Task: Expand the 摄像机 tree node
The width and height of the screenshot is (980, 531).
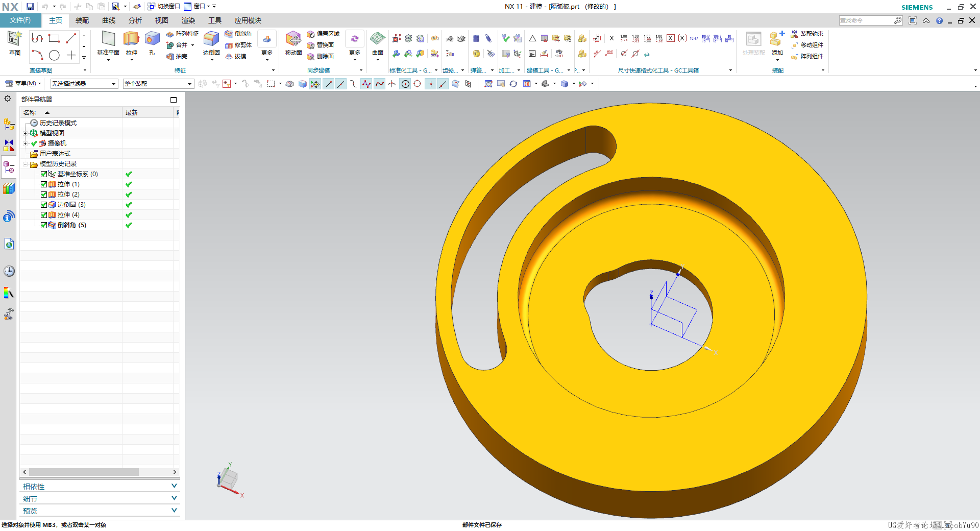Action: [x=25, y=143]
